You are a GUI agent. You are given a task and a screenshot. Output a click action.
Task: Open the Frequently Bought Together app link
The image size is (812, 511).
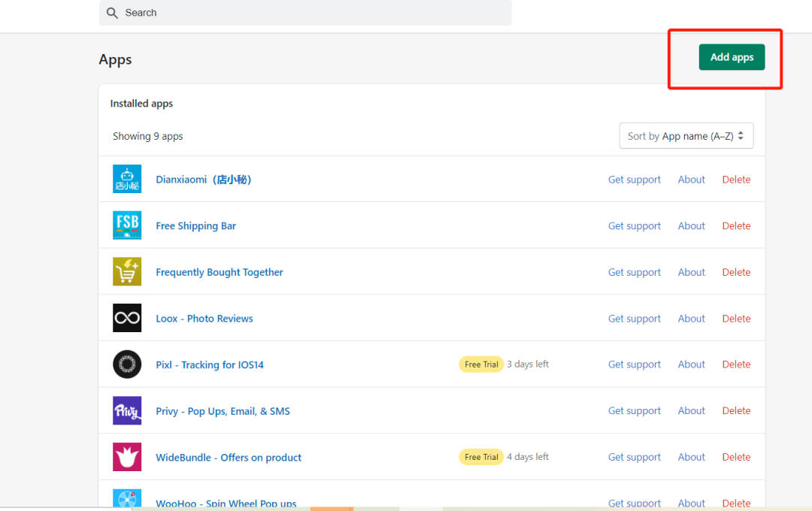tap(219, 272)
